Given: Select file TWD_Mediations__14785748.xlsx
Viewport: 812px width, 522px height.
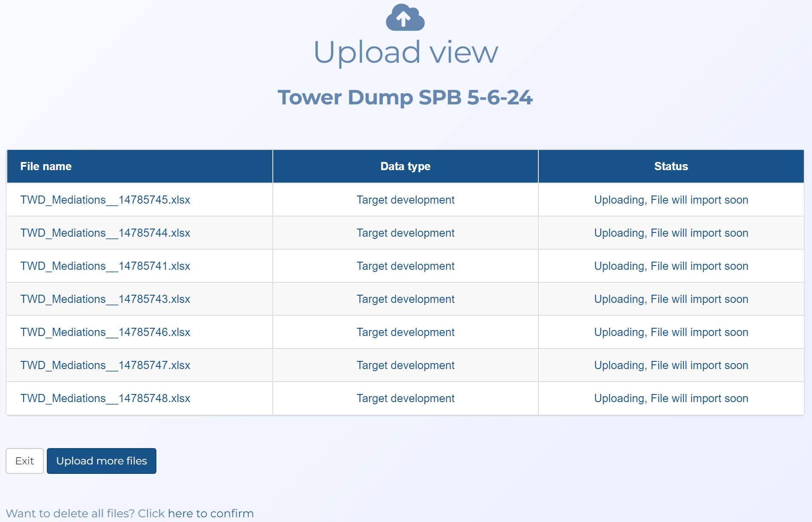Looking at the screenshot, I should coord(105,398).
